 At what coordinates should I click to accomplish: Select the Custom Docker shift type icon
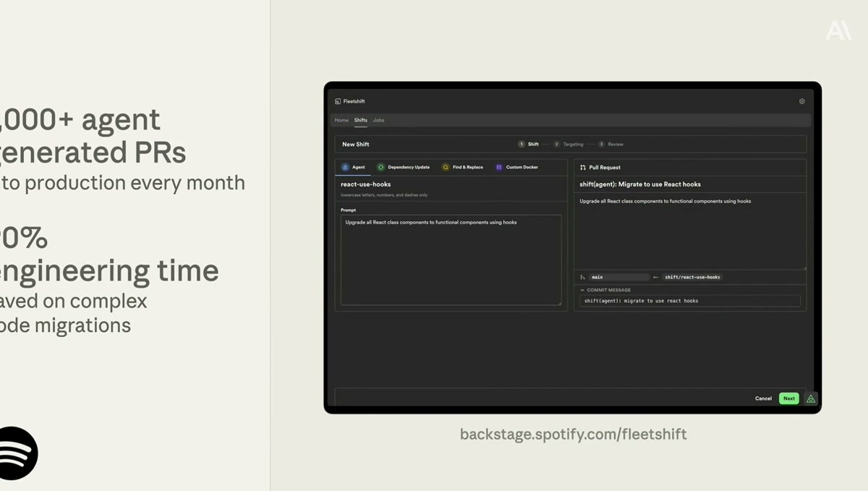[499, 167]
